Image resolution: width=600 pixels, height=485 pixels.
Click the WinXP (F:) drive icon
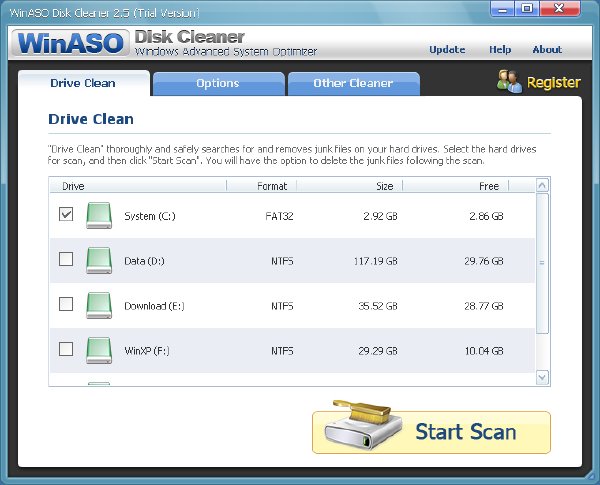(99, 350)
